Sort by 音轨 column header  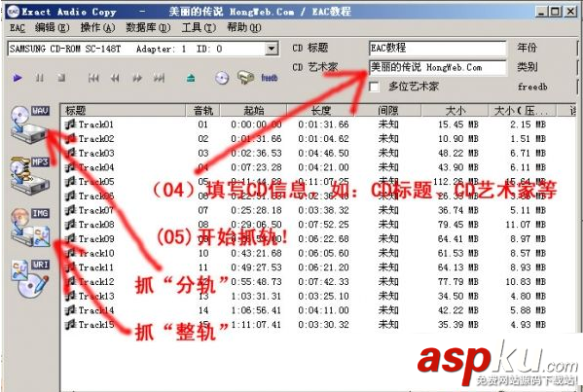point(203,110)
